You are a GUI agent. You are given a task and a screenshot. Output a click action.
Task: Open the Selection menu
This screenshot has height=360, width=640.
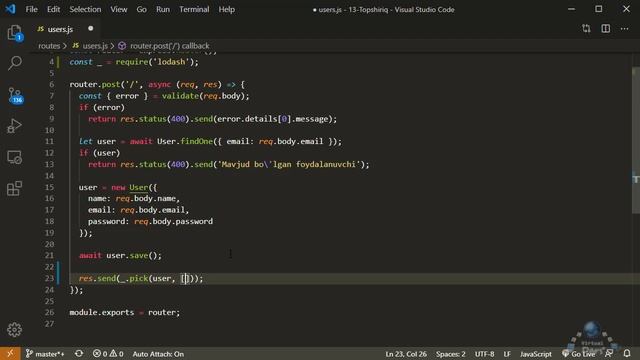(85, 9)
